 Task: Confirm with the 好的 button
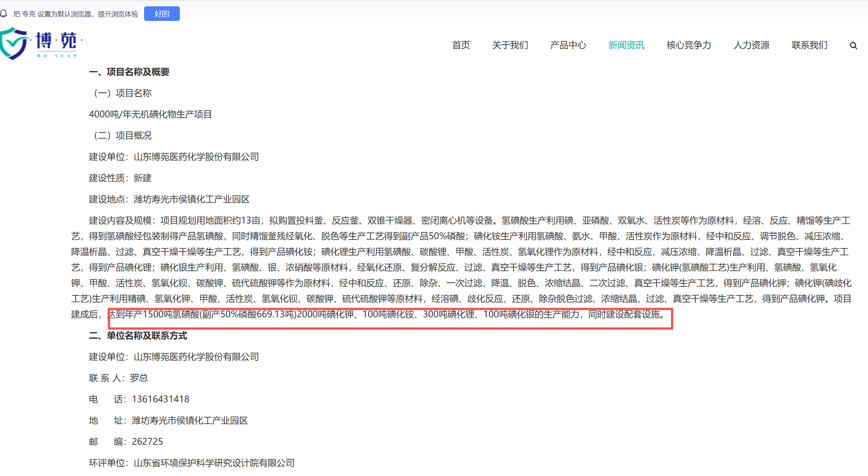coord(162,14)
